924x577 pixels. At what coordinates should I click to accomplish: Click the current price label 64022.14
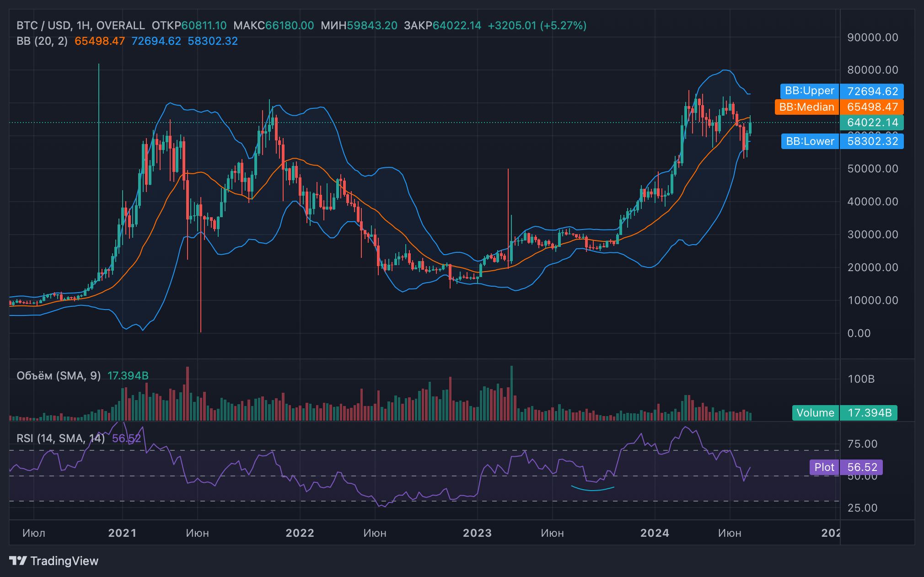[x=872, y=123]
